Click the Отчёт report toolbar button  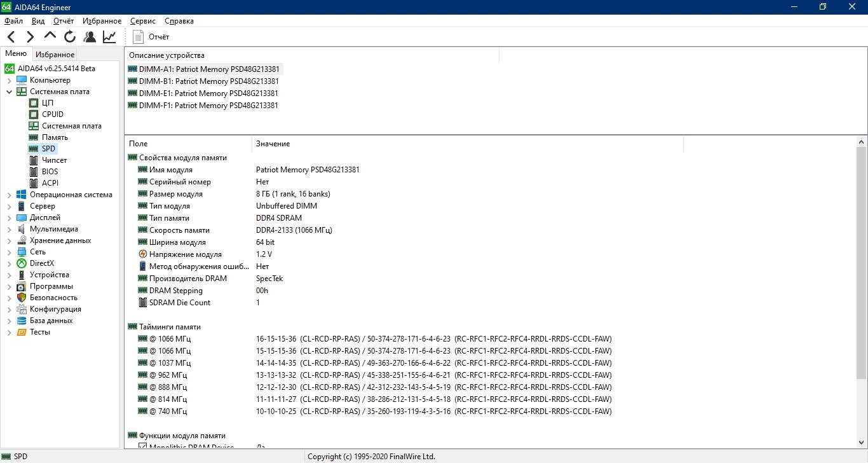tap(151, 37)
